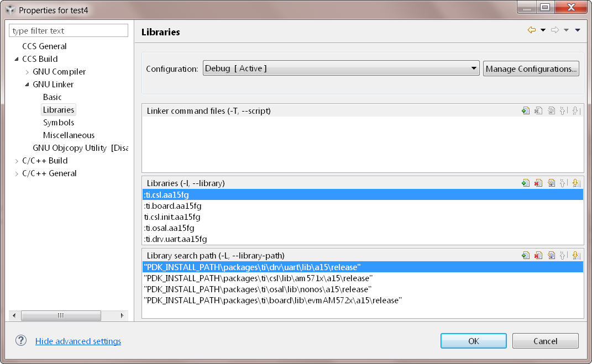Move the selected library down the list
The image size is (592, 364).
click(577, 183)
